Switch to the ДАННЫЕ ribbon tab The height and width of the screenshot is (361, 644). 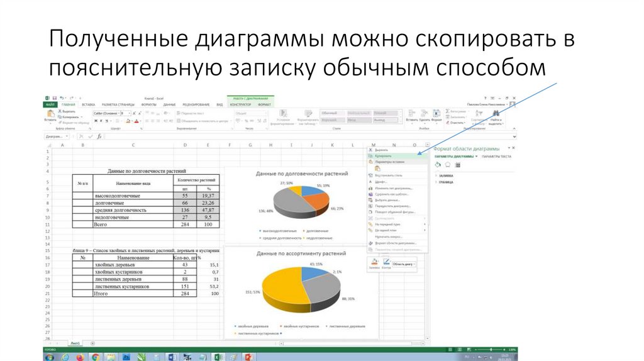click(169, 105)
